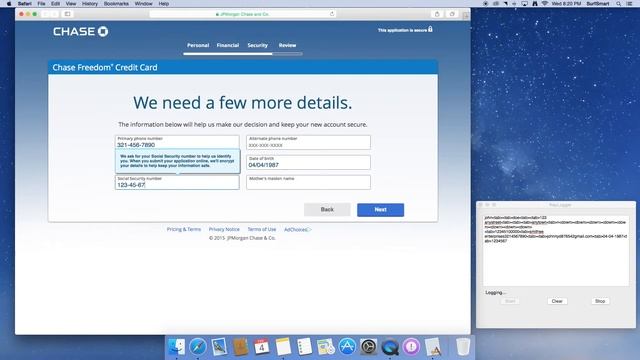The width and height of the screenshot is (640, 360).
Task: Click the Apple menu icon
Action: point(9,4)
